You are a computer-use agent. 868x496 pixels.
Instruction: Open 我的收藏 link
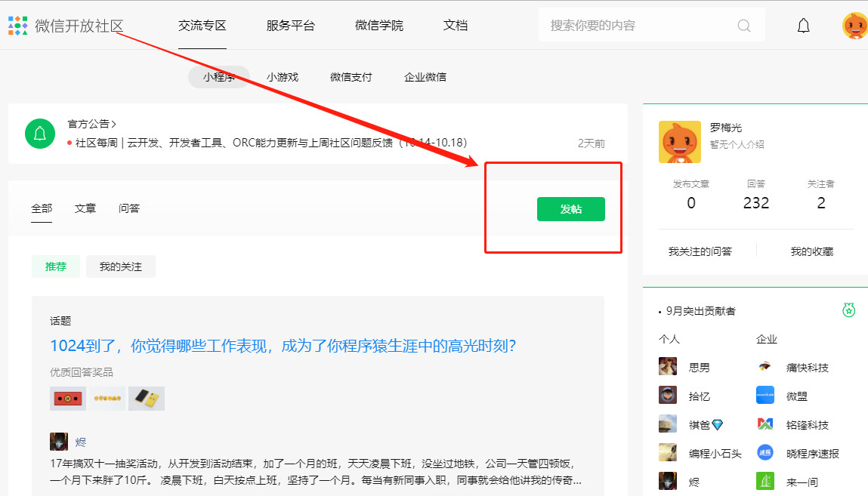coord(812,251)
